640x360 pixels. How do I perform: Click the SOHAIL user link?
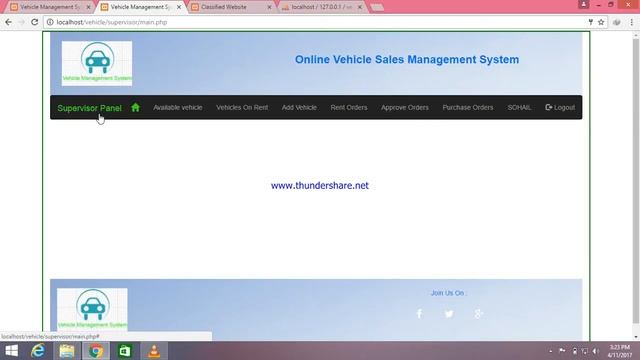pyautogui.click(x=519, y=107)
